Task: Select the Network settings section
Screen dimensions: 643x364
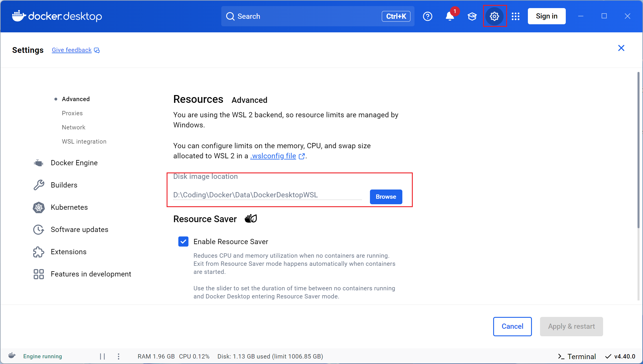Action: pyautogui.click(x=73, y=127)
